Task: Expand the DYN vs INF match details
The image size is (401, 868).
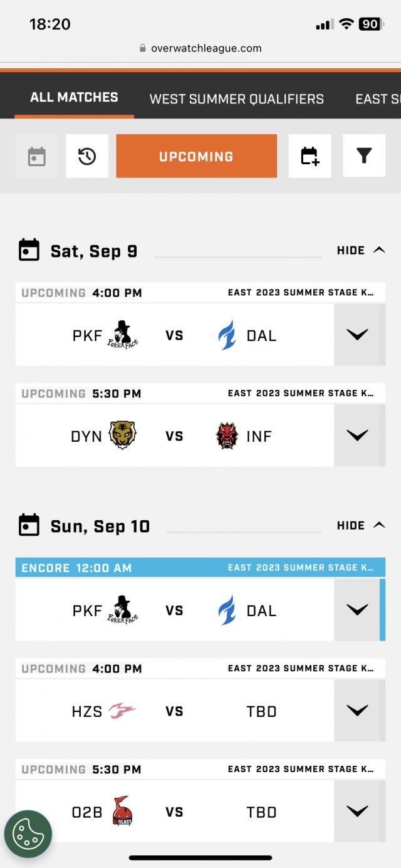Action: click(x=357, y=435)
